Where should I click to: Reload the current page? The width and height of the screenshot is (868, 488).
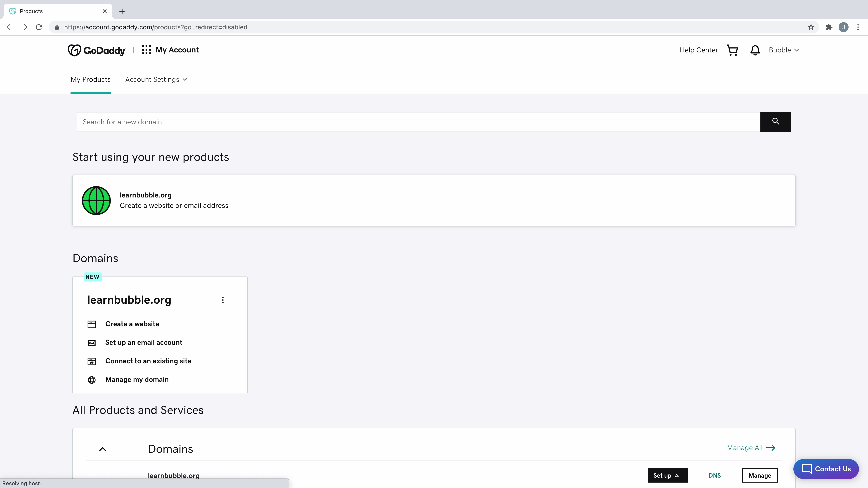pyautogui.click(x=39, y=27)
